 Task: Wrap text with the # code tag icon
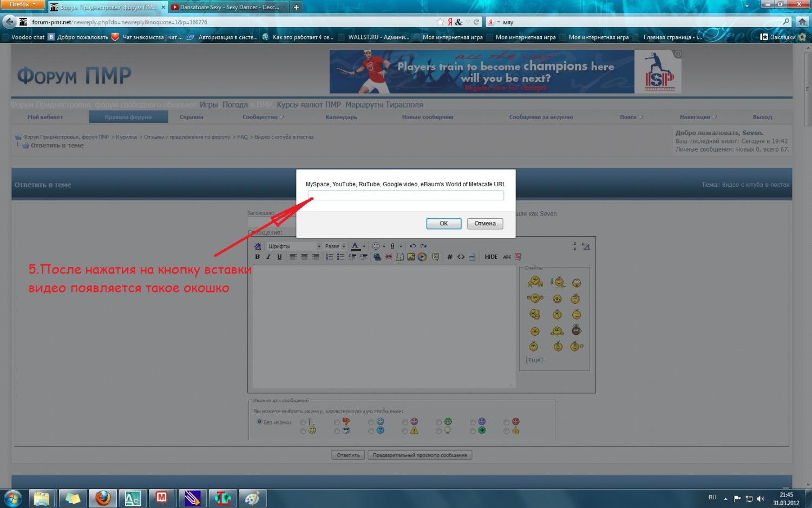449,257
